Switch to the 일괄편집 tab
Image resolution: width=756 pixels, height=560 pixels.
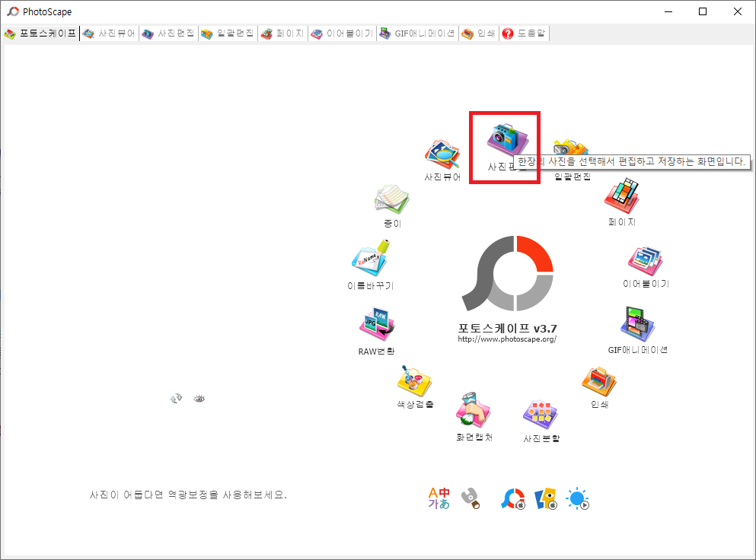point(228,33)
